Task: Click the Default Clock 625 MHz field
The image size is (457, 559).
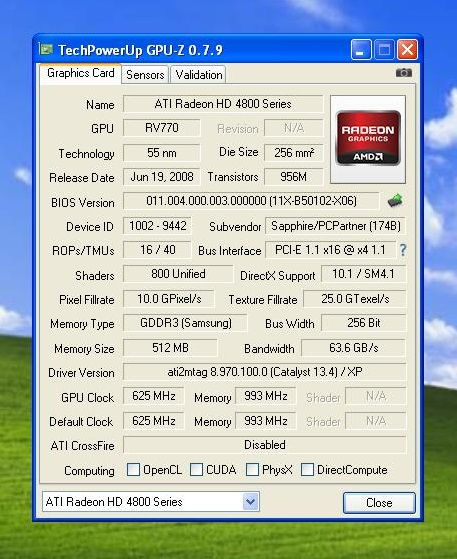Action: coord(154,421)
